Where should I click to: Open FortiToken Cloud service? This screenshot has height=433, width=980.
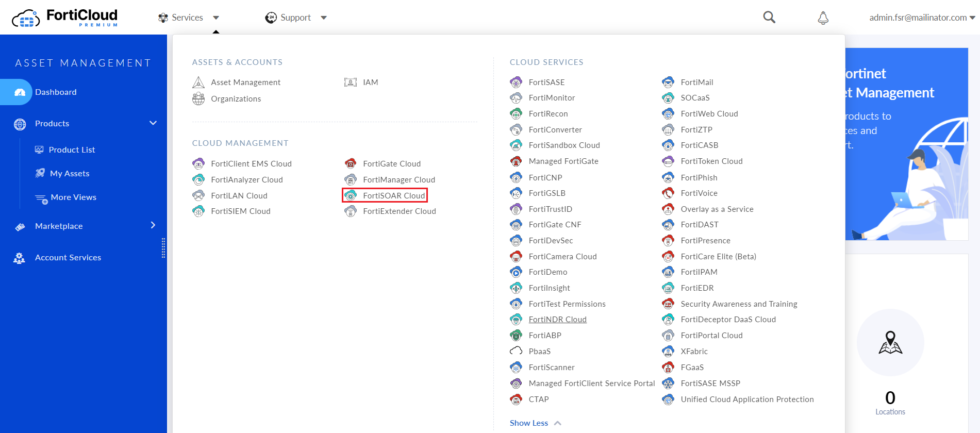click(711, 161)
